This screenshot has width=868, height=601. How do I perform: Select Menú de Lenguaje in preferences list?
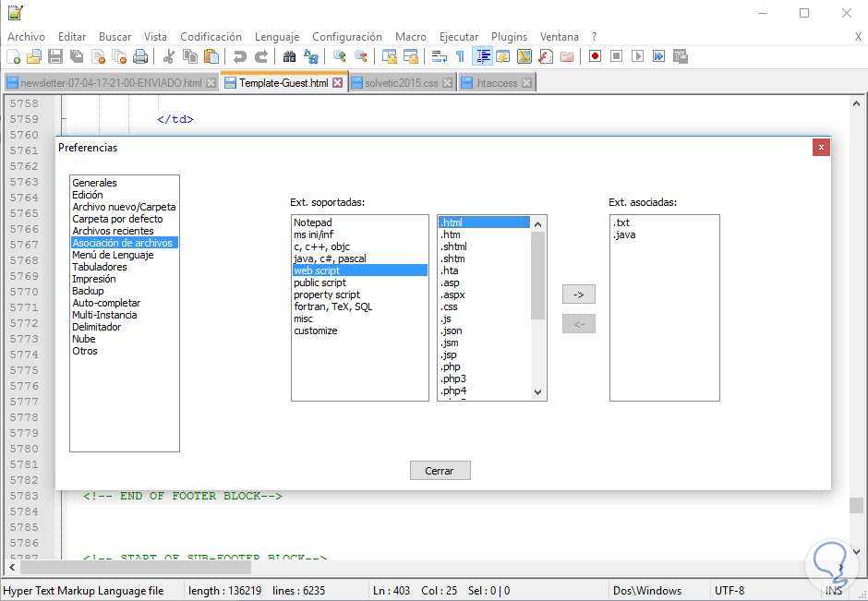coord(113,255)
